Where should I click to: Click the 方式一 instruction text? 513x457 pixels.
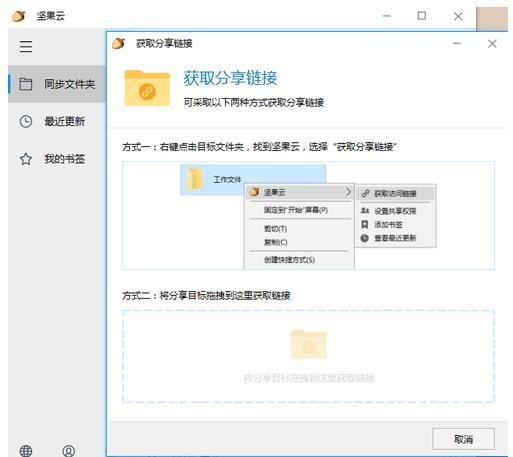tap(259, 147)
